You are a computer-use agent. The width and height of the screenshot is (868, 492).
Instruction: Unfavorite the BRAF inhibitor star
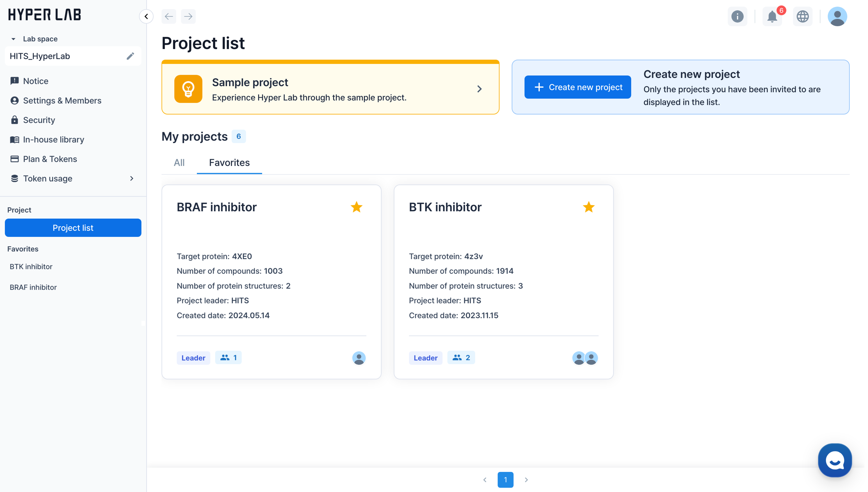(x=356, y=207)
